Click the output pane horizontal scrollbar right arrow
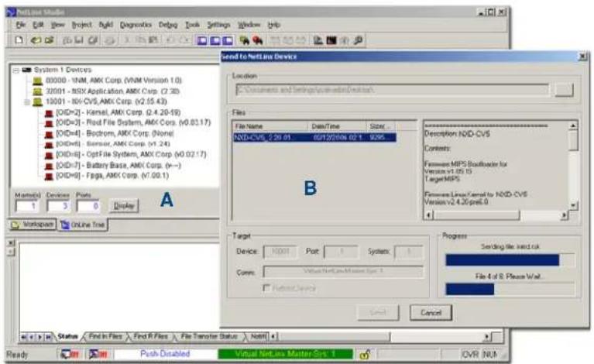 pos(488,336)
